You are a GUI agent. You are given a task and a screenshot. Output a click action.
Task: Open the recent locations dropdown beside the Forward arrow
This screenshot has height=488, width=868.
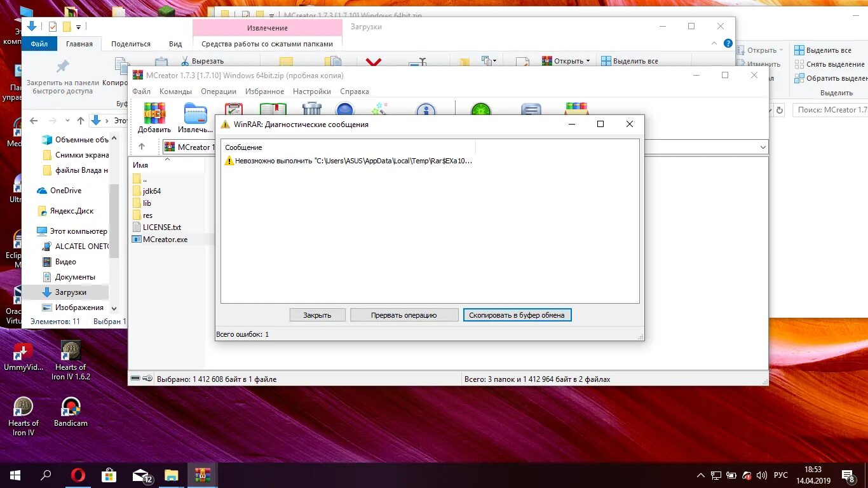(67, 120)
